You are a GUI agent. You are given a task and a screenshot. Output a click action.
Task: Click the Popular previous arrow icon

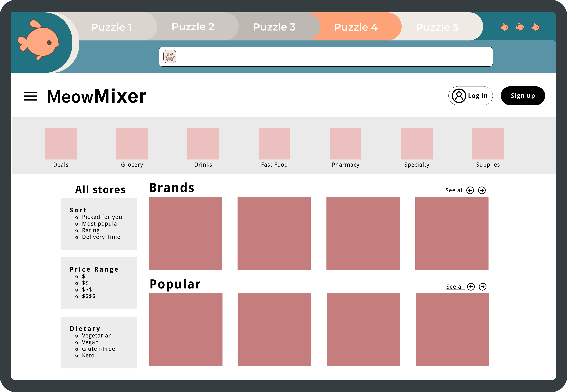(x=471, y=287)
